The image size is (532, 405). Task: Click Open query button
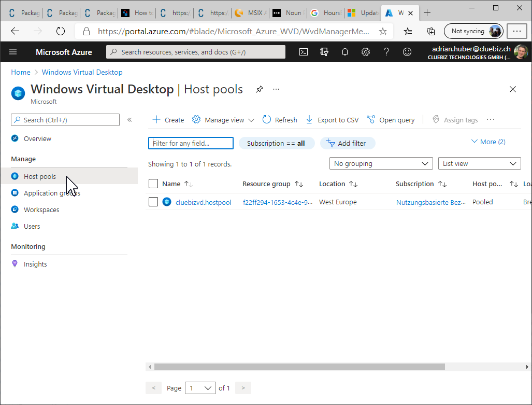pos(391,120)
